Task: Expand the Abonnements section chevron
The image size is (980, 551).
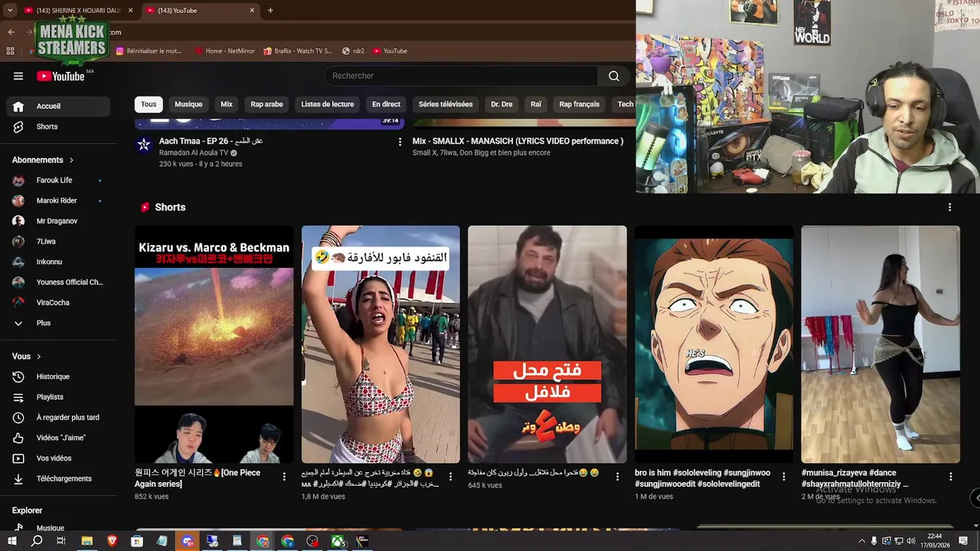Action: tap(71, 160)
